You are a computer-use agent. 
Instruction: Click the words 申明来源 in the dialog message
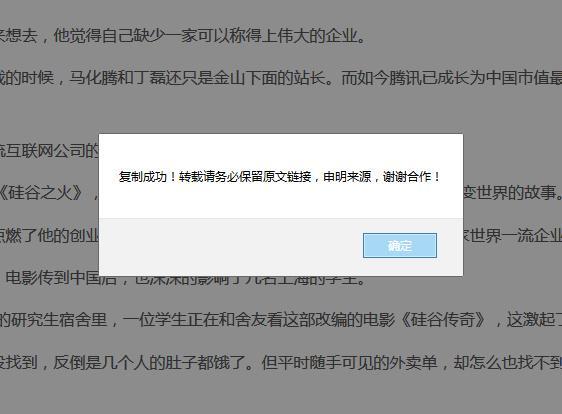[x=347, y=177]
